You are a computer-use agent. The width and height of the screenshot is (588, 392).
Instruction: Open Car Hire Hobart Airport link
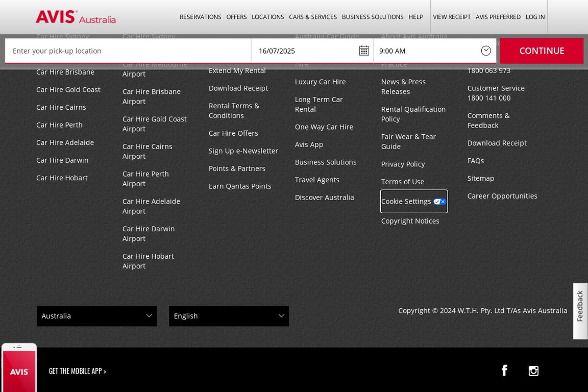coord(148,261)
